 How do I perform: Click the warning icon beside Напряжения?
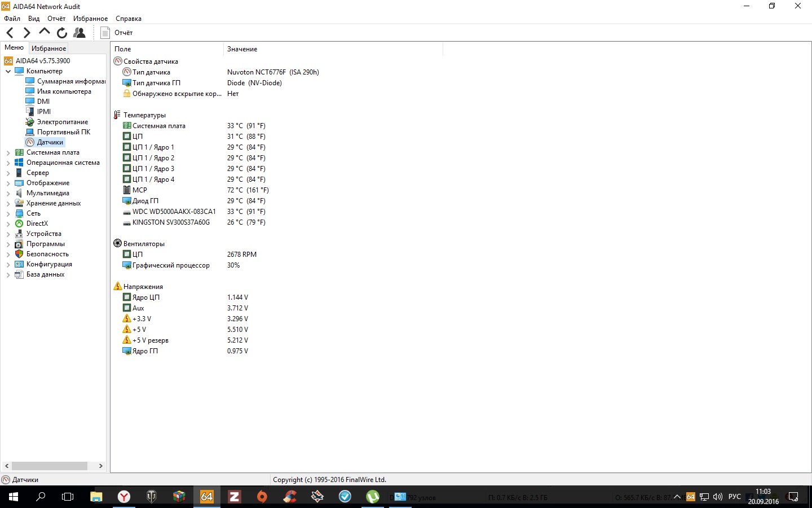pos(117,286)
